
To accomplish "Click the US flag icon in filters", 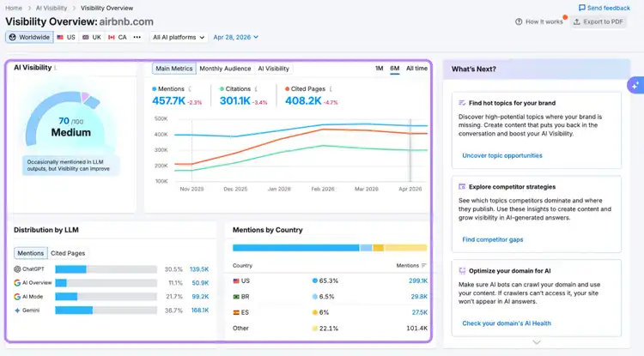I will (x=60, y=37).
